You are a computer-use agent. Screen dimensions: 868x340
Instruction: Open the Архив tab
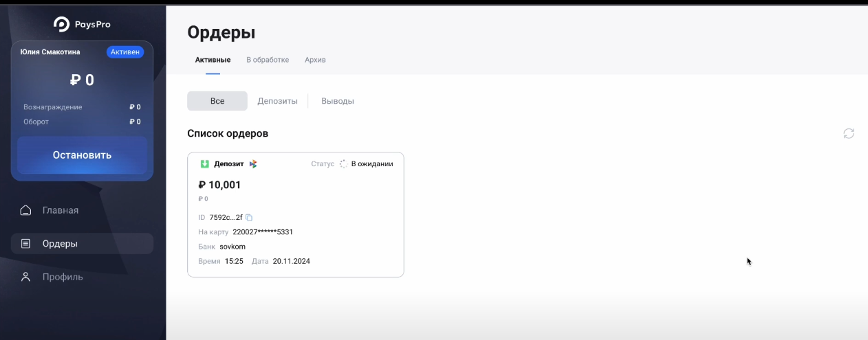315,60
